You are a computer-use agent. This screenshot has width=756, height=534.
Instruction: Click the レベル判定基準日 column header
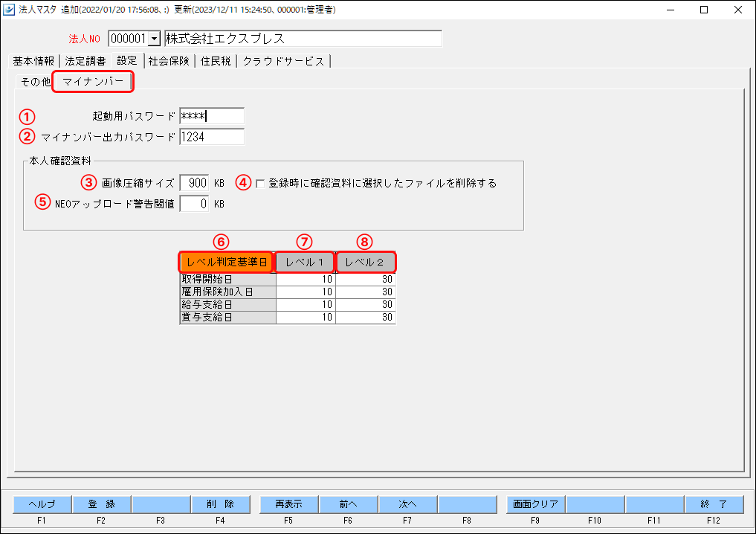coord(226,262)
